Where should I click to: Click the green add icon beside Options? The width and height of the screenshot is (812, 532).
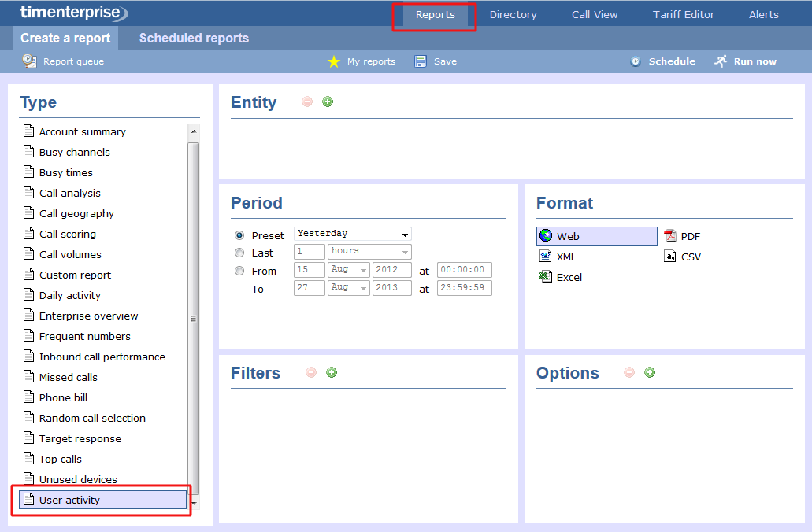click(650, 372)
